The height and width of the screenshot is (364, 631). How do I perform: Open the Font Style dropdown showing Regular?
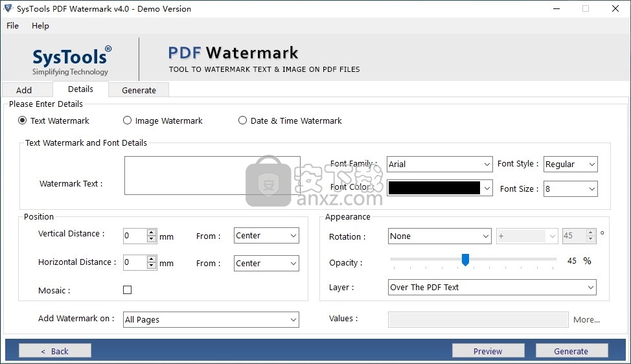[x=570, y=164]
